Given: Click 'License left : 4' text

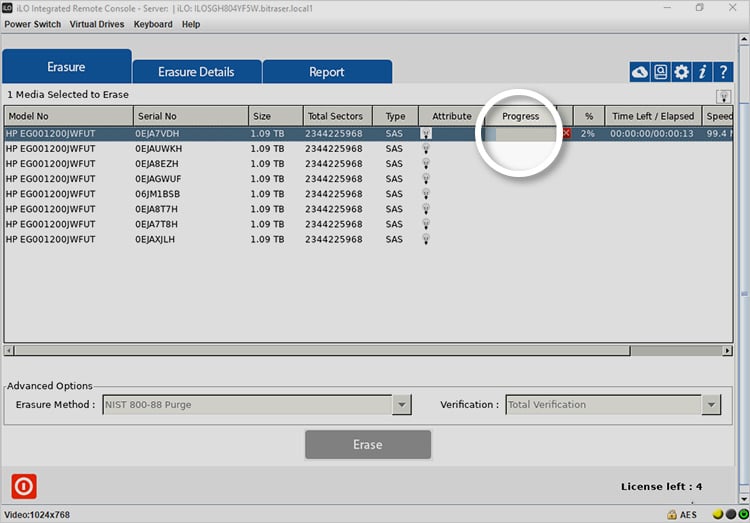Looking at the screenshot, I should (662, 487).
